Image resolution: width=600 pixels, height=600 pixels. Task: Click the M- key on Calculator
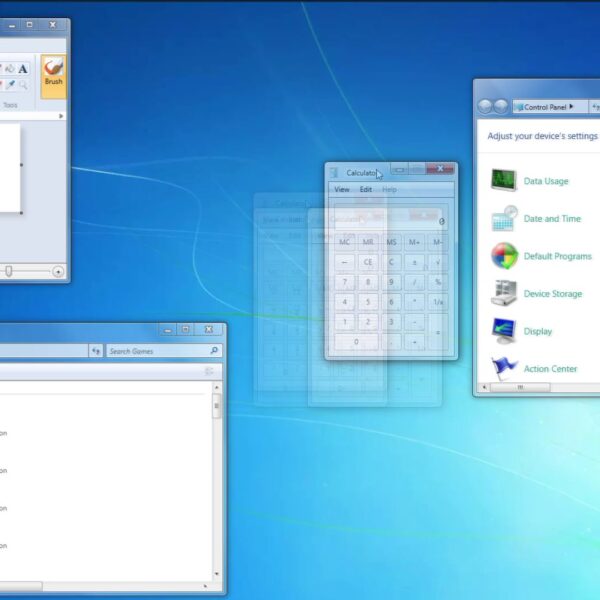(x=438, y=242)
